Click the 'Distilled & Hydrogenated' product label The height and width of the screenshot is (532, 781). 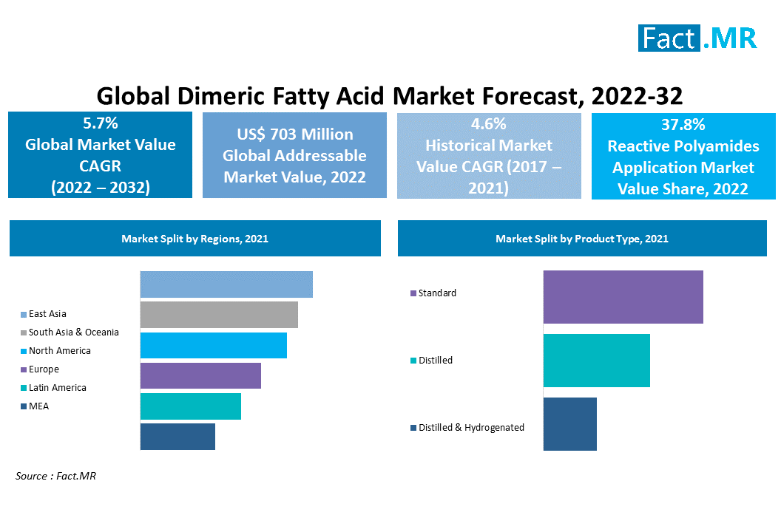pos(471,428)
